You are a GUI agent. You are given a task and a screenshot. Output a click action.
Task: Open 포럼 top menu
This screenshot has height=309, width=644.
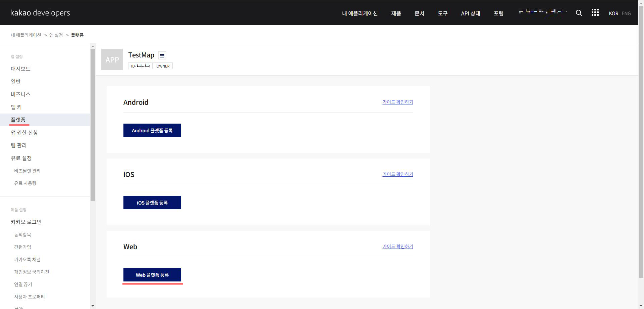click(x=498, y=13)
